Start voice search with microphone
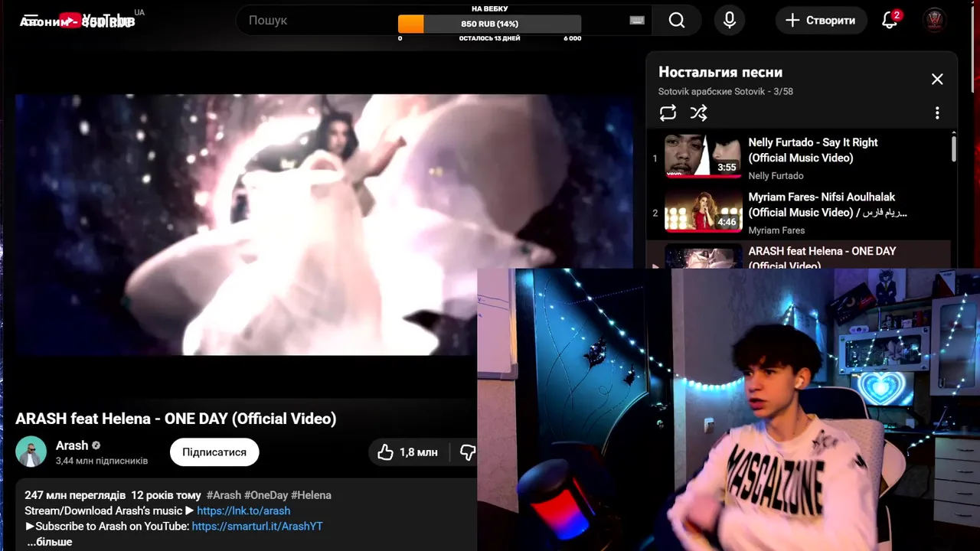980x551 pixels. click(730, 21)
